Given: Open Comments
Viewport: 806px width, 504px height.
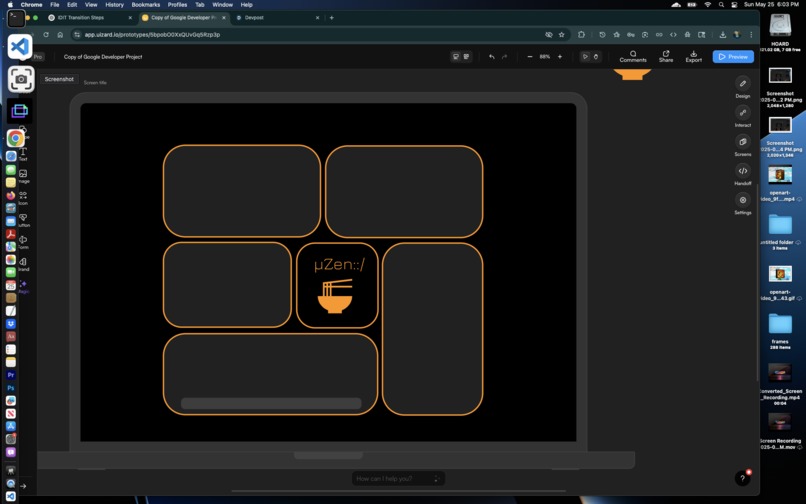Looking at the screenshot, I should pyautogui.click(x=633, y=57).
